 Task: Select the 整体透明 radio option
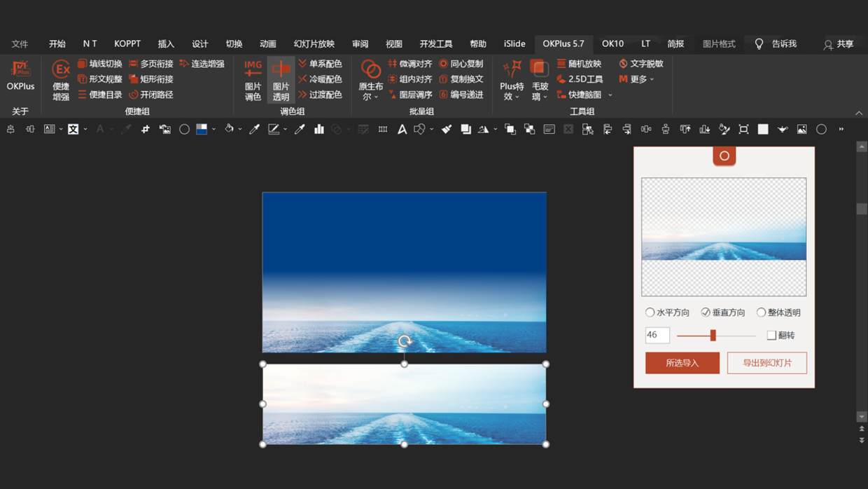point(762,312)
